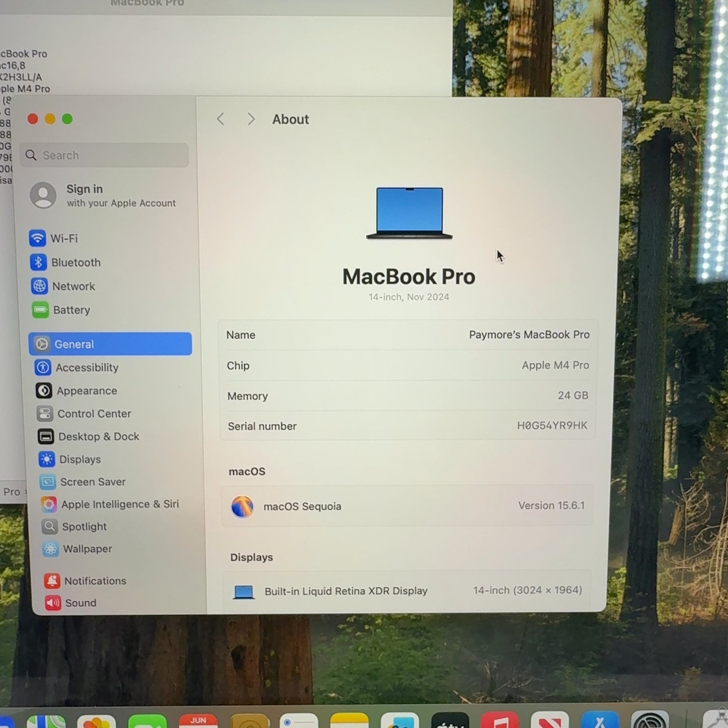Viewport: 728px width, 728px height.
Task: Open System Settings gear in Dock
Action: click(650, 719)
